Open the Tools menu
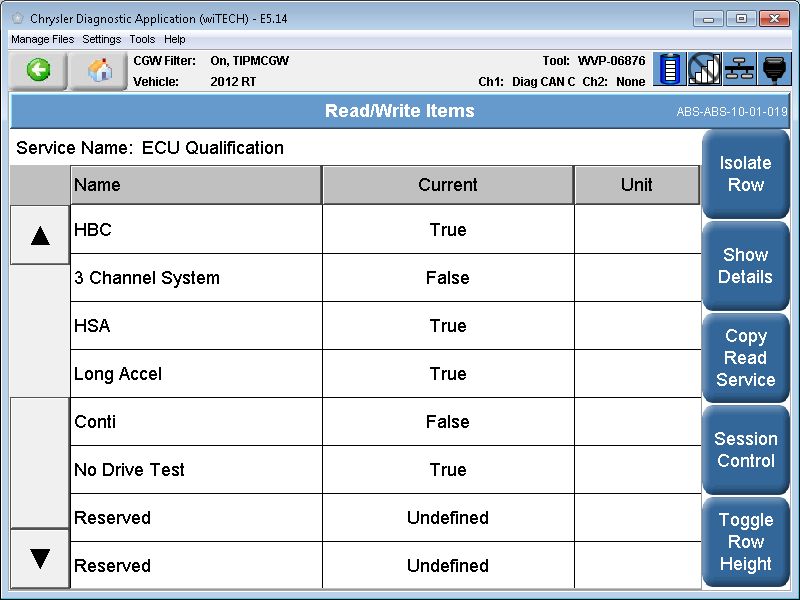 142,39
